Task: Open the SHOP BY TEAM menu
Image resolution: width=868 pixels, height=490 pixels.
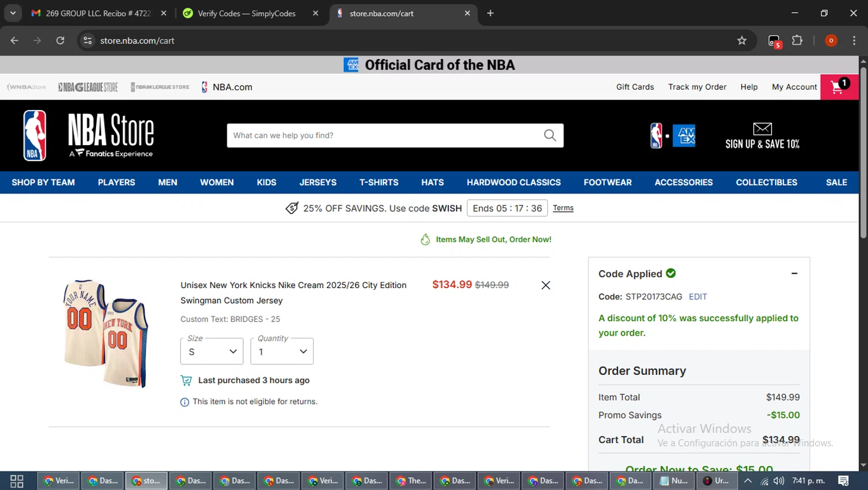Action: pyautogui.click(x=43, y=182)
